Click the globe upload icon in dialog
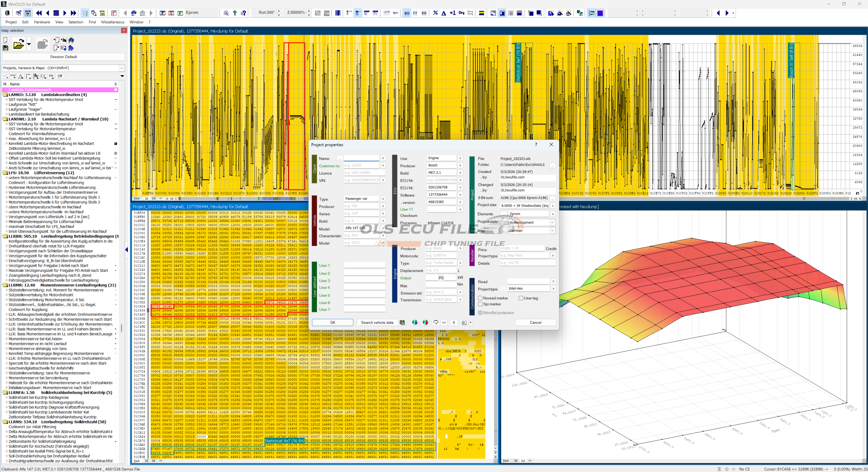The width and height of the screenshot is (868, 472). 426,322
